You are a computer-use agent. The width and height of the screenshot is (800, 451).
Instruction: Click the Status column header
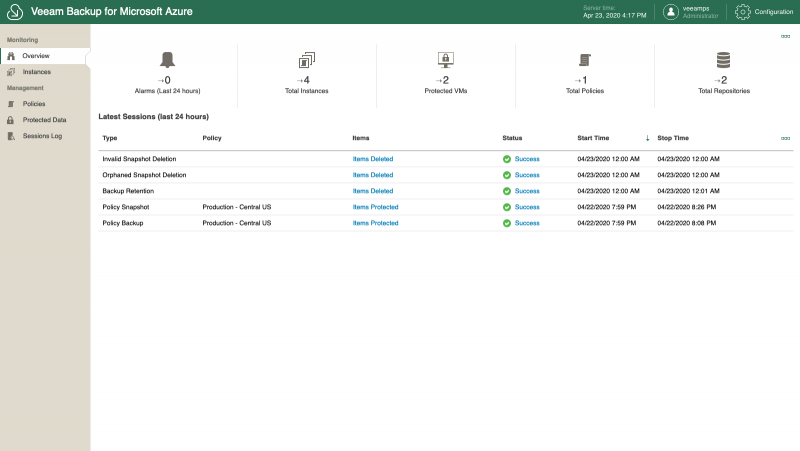click(512, 138)
